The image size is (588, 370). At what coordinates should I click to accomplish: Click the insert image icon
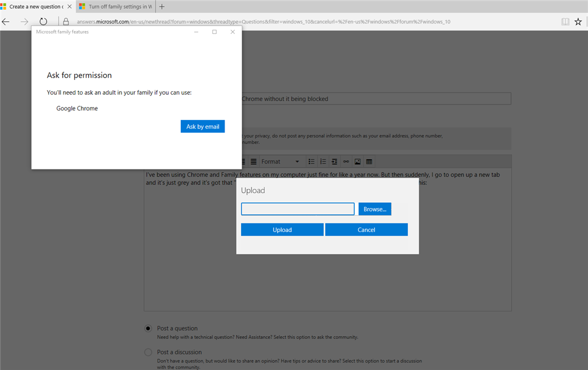[358, 162]
